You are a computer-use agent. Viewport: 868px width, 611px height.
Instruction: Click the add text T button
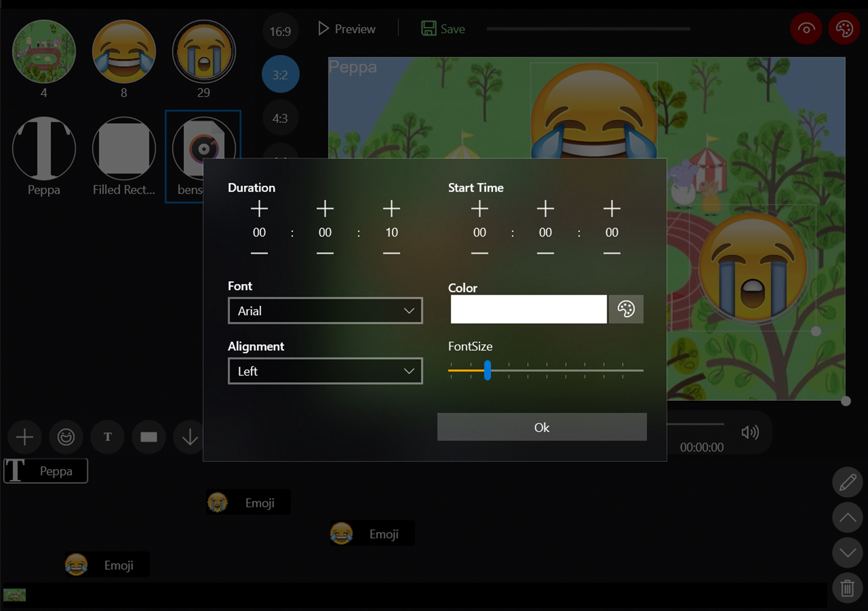point(107,437)
